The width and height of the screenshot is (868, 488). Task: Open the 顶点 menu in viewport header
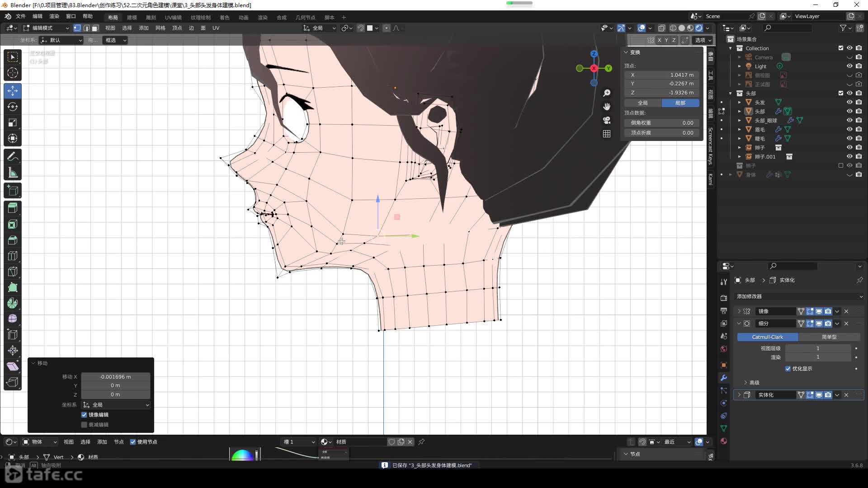point(177,28)
